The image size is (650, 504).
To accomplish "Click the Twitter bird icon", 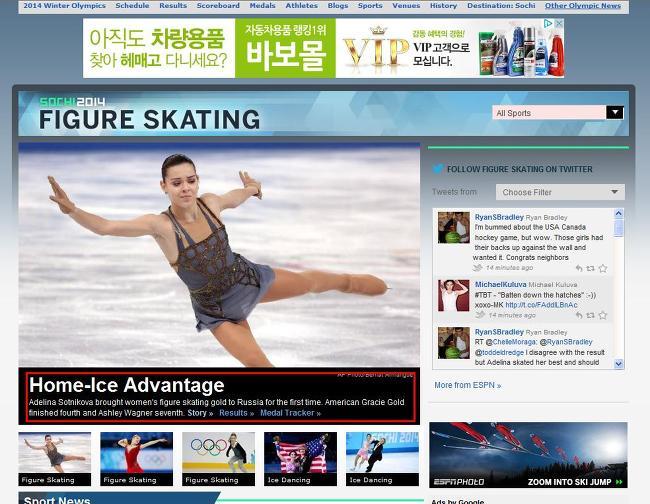I will coord(438,169).
